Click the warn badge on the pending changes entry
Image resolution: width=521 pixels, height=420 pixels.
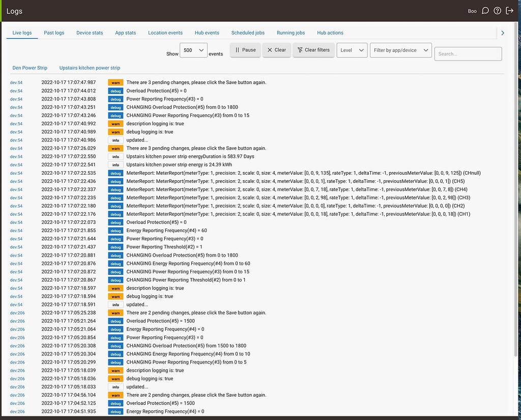pyautogui.click(x=115, y=82)
